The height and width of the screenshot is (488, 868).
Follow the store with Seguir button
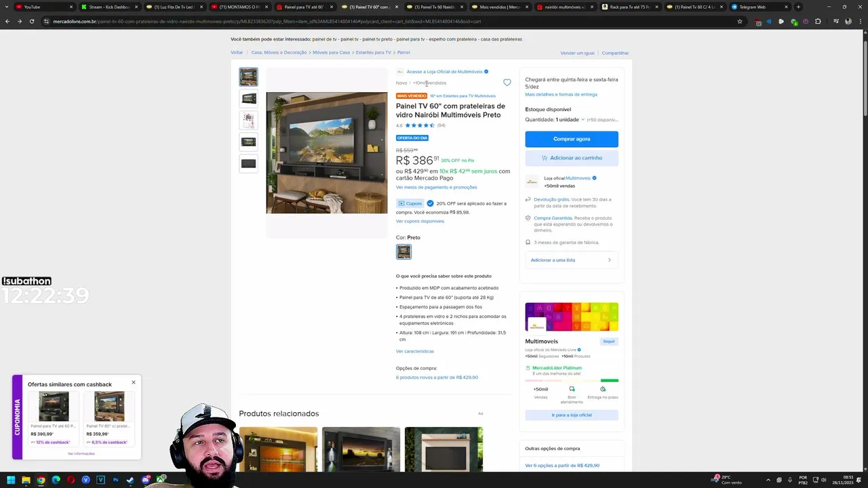pyautogui.click(x=609, y=342)
